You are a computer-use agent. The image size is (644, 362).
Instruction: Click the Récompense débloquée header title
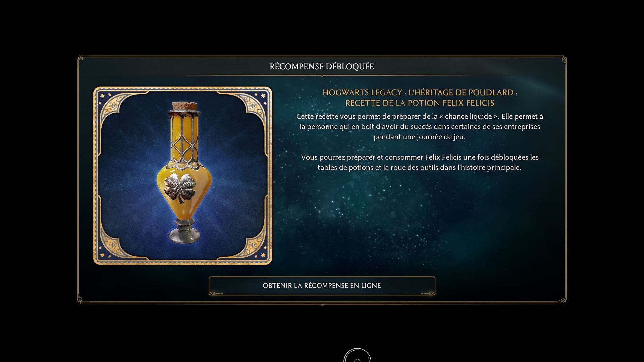click(322, 66)
